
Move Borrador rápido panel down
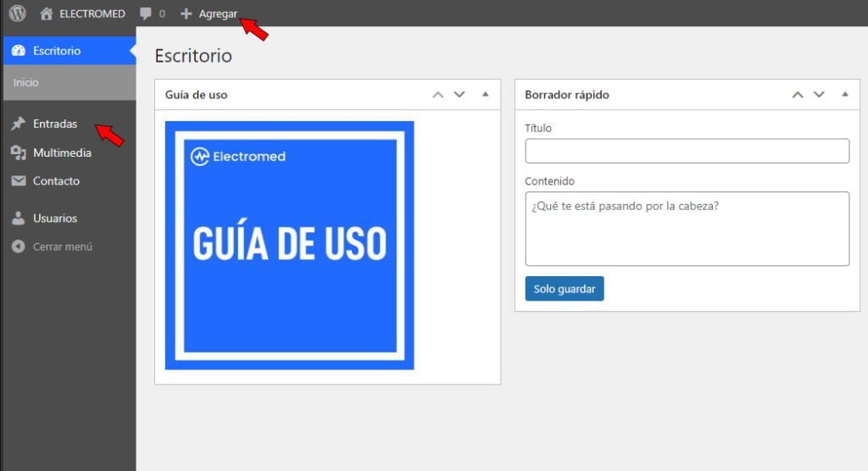click(820, 95)
